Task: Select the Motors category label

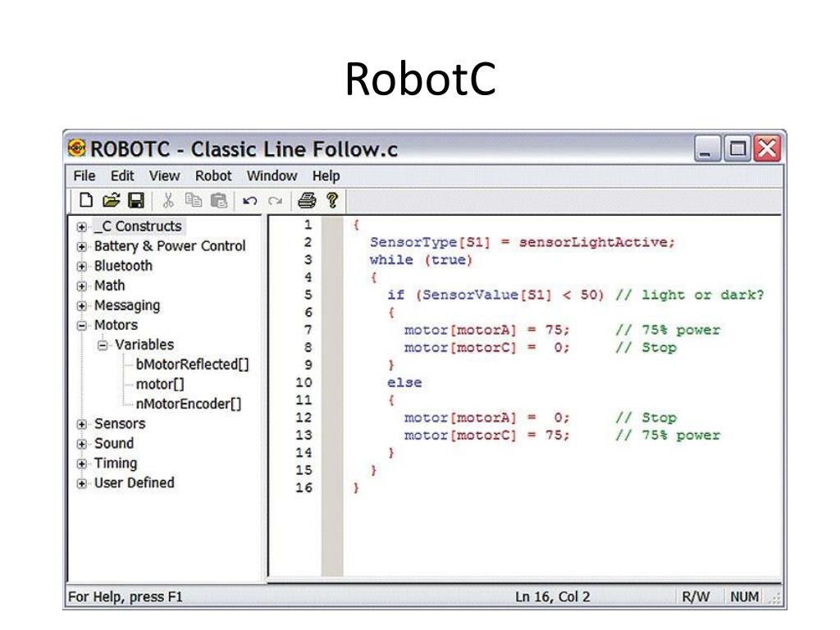Action: pyautogui.click(x=116, y=325)
